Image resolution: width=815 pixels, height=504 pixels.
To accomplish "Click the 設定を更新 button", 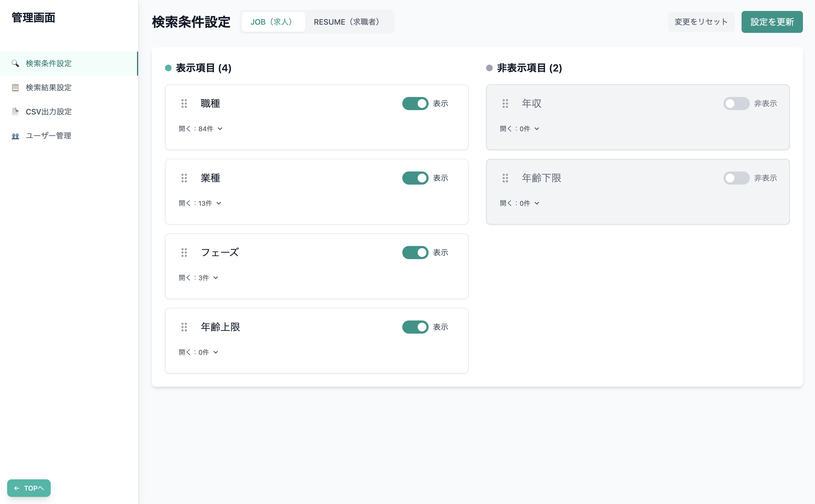I will pos(772,22).
